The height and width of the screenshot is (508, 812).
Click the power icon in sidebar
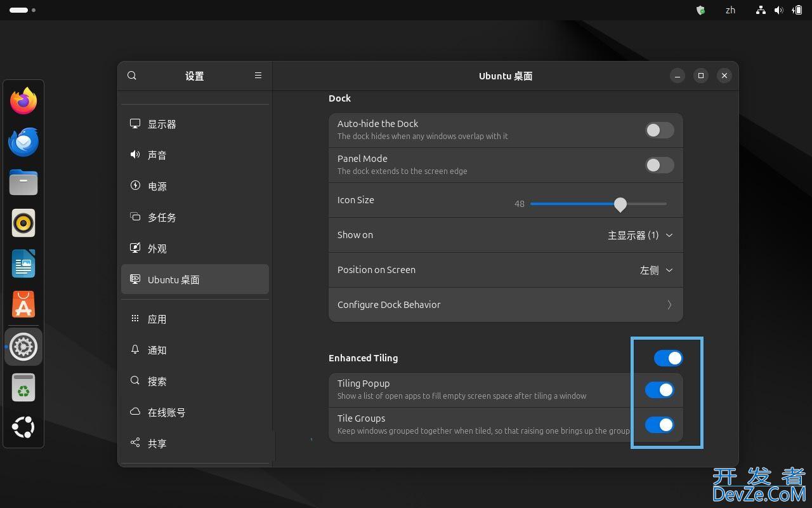click(135, 185)
